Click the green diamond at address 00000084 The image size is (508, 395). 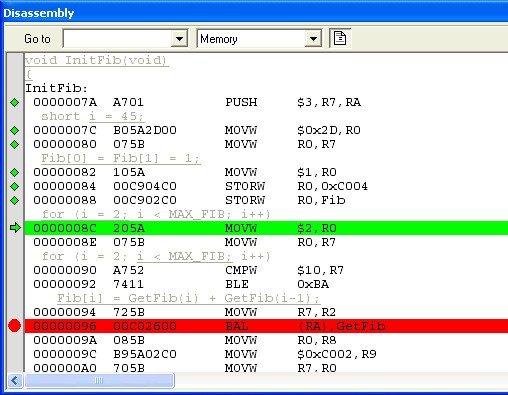pyautogui.click(x=15, y=186)
